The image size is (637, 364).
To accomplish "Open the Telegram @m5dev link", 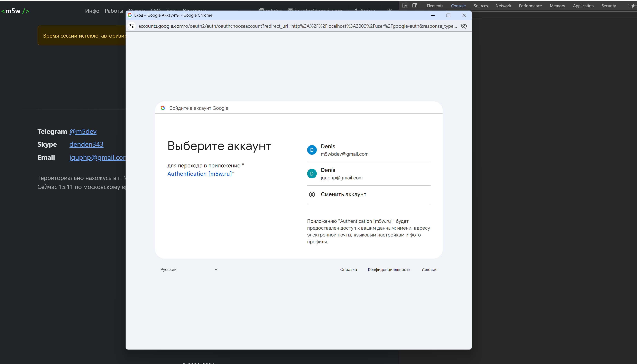I will (83, 131).
